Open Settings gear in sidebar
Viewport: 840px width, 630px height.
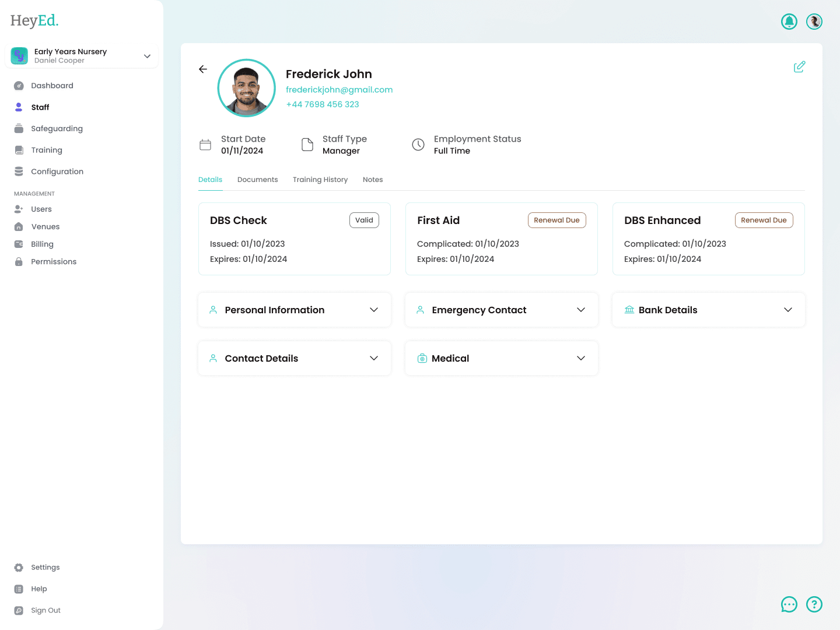19,568
